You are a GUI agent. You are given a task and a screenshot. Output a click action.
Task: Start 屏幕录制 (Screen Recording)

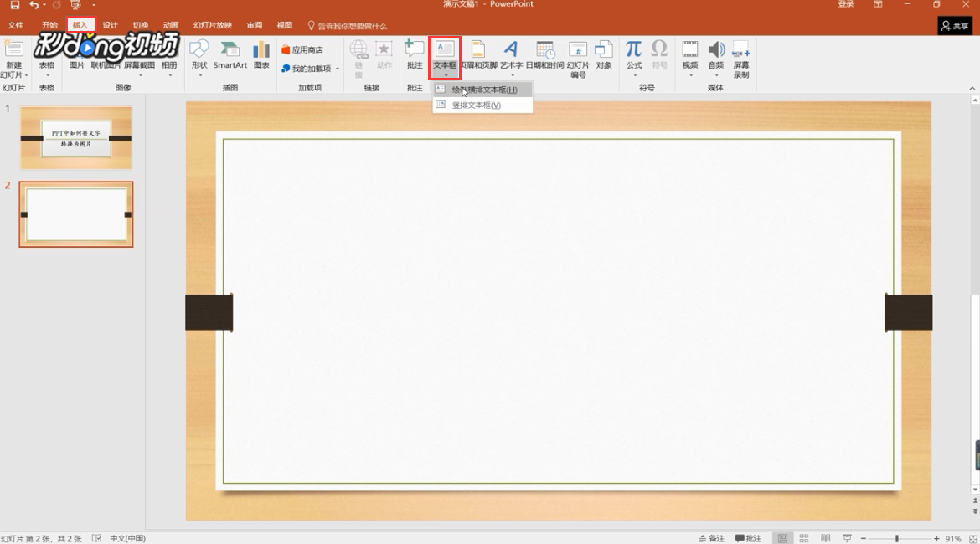pos(741,59)
